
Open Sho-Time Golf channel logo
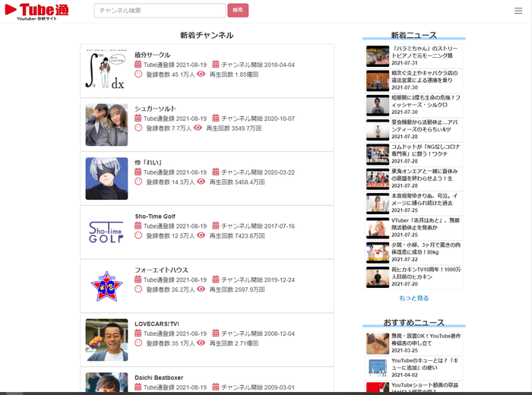click(x=106, y=231)
